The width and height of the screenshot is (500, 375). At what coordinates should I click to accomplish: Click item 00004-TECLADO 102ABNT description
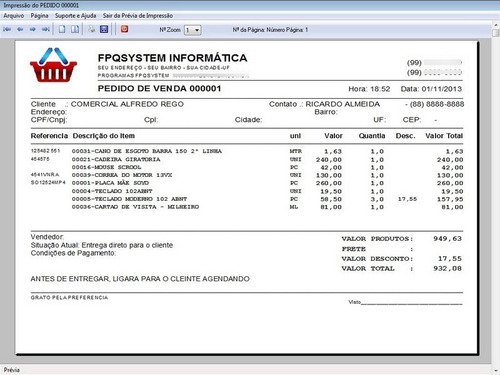[x=112, y=191]
